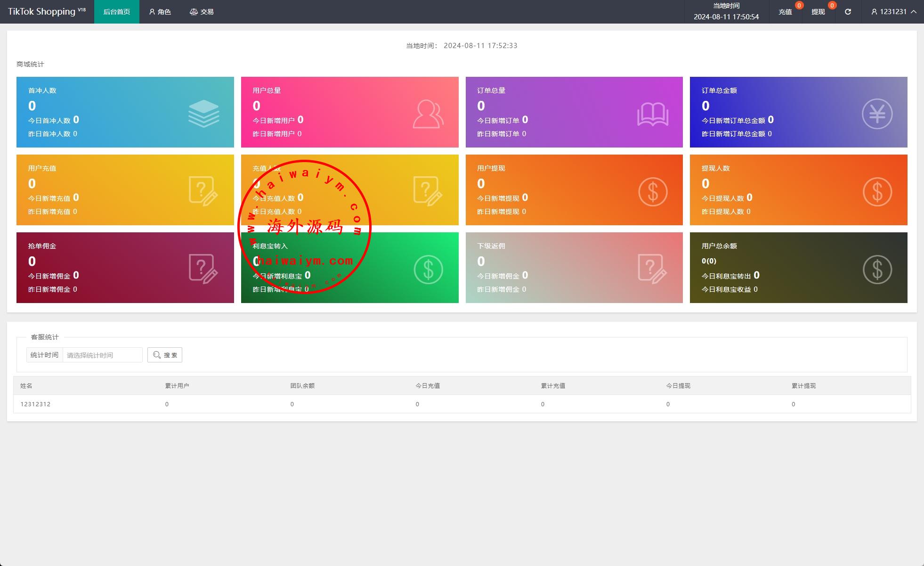The height and width of the screenshot is (566, 924).
Task: Click the edit icon on 抢单佣金 card
Action: click(x=203, y=269)
